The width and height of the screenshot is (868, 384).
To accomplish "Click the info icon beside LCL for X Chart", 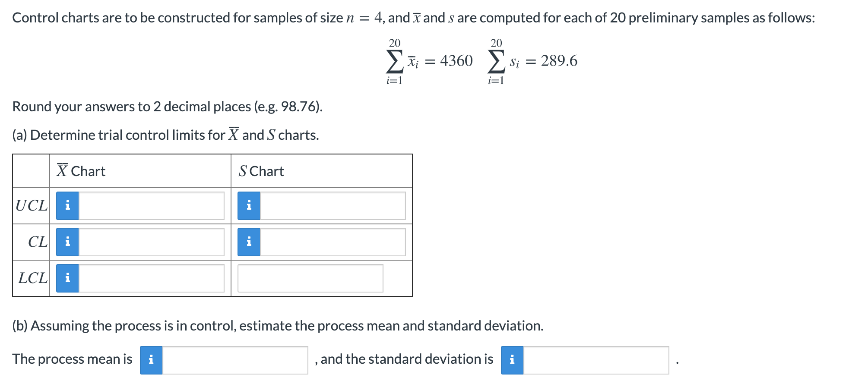I will point(67,279).
